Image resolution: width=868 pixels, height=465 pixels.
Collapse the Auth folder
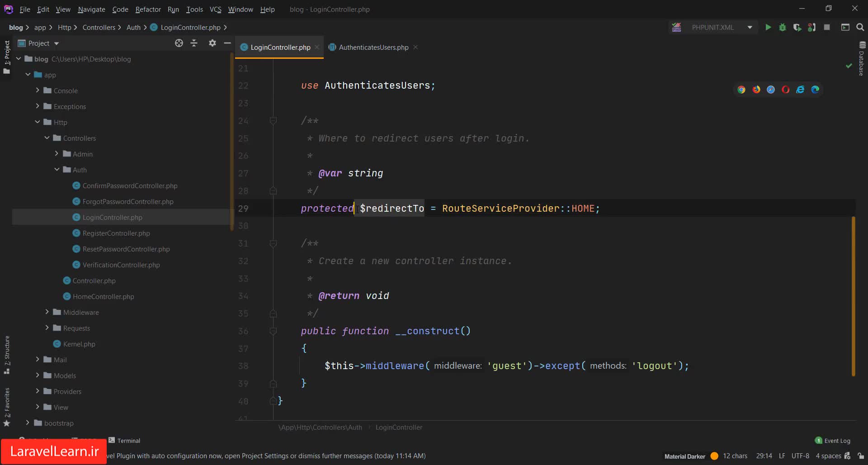(57, 170)
